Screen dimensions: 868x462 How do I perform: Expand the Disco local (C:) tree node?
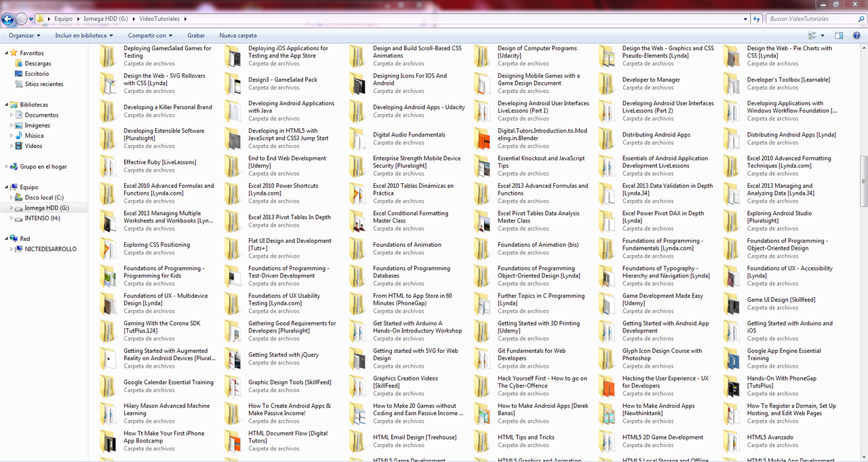[12, 197]
